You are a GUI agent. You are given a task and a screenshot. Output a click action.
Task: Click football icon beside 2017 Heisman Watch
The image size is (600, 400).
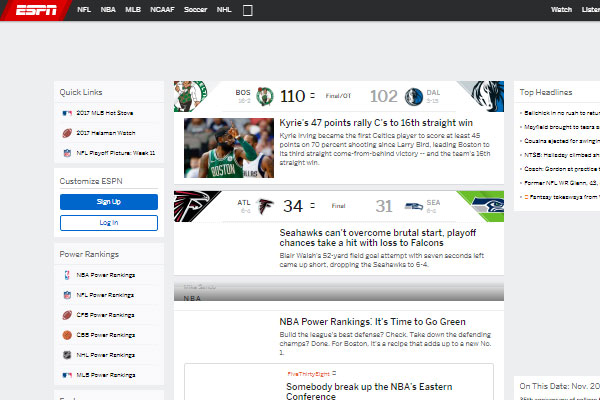click(67, 133)
